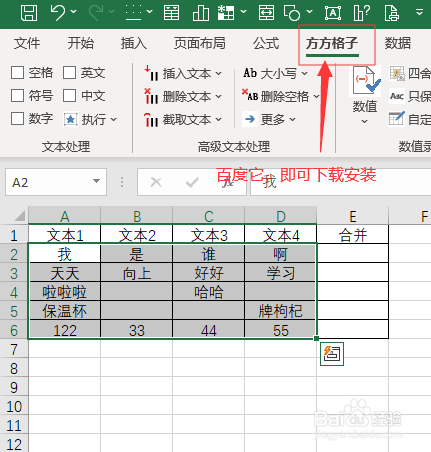Image resolution: width=431 pixels, height=452 pixels.
Task: Click the cancel X formula bar button
Action: click(156, 182)
